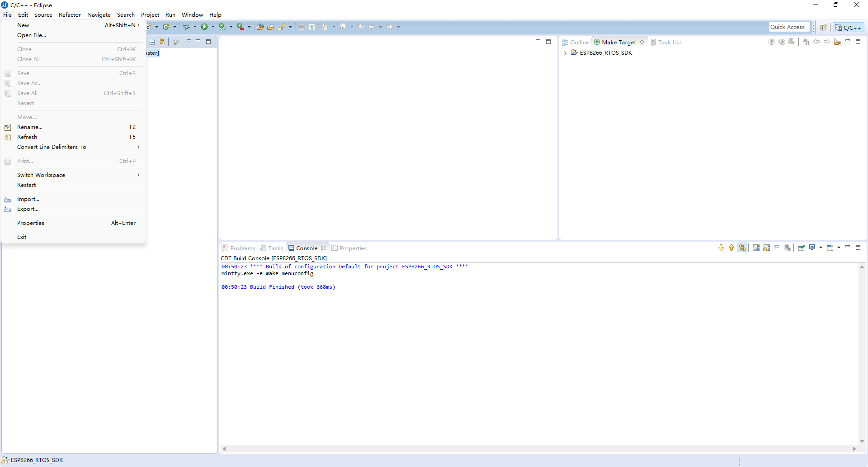This screenshot has width=868, height=467.
Task: Activate the Search toolbar icon
Action: (282, 27)
